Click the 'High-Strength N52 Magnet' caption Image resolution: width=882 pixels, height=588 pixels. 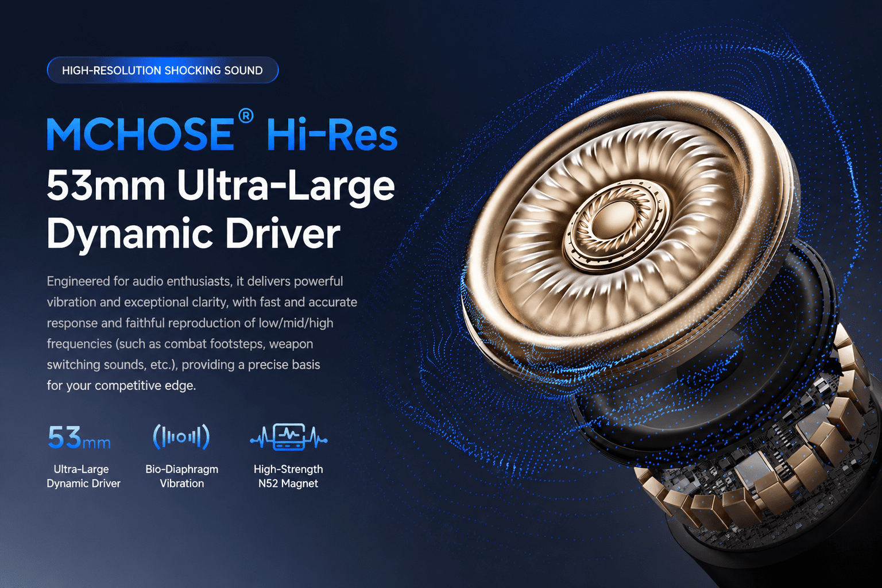[x=288, y=476]
